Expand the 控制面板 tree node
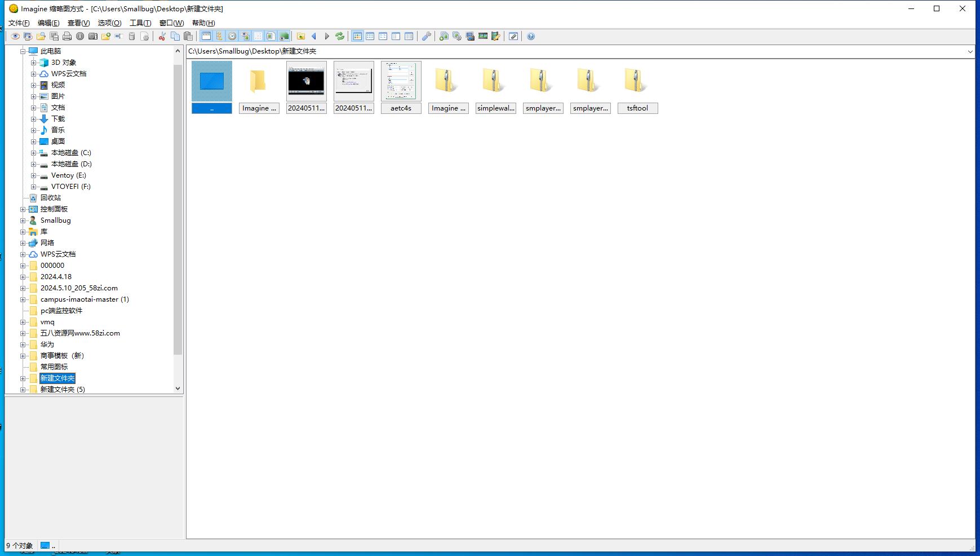Screen dimensions: 980x556 click(x=23, y=209)
